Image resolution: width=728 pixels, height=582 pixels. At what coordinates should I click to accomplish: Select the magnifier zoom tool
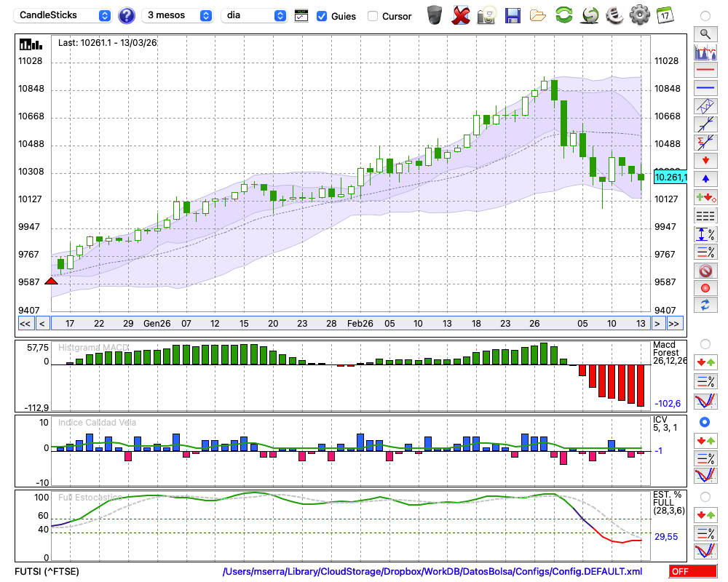705,33
